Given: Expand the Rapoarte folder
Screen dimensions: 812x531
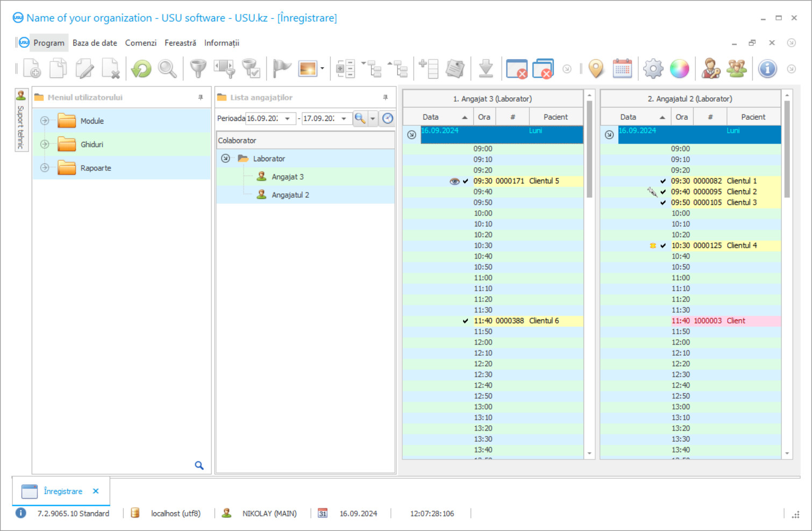Looking at the screenshot, I should [x=45, y=168].
